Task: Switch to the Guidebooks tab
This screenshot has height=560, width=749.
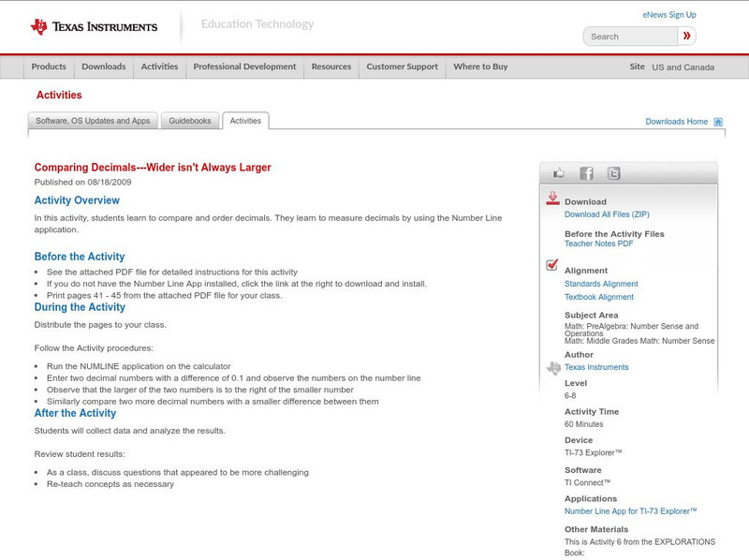Action: point(190,121)
